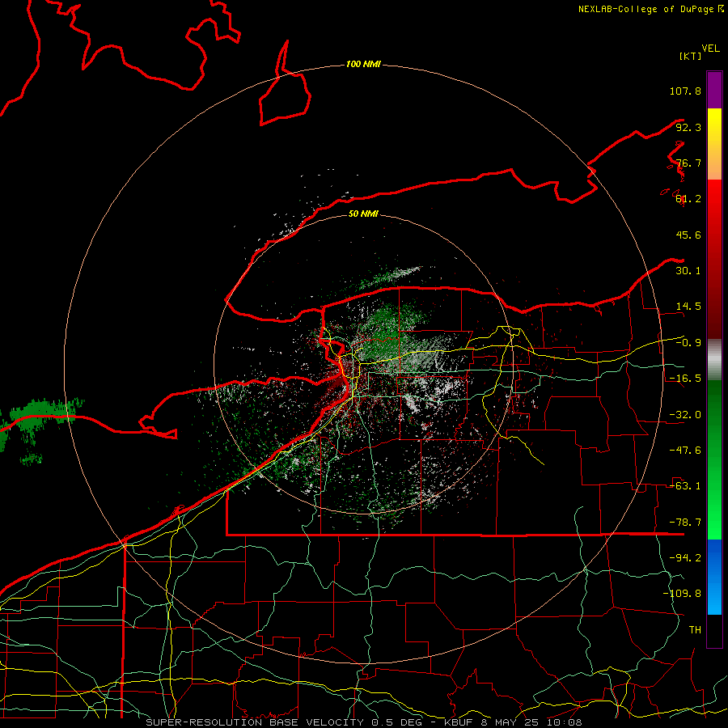This screenshot has height=728, width=728.
Task: Click the Super-Resolution Base Velocity caption
Action: pos(363,722)
